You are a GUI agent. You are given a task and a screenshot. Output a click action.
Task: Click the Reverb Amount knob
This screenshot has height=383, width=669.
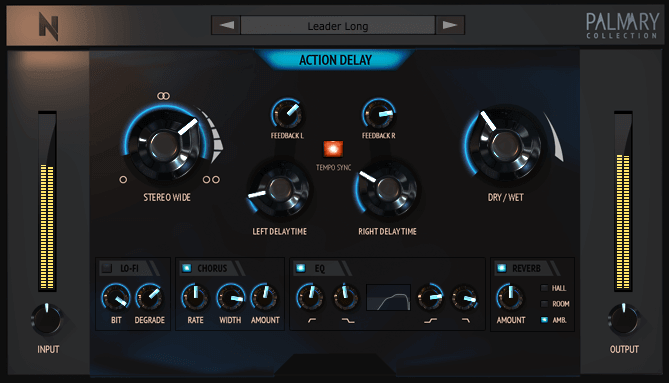point(510,297)
